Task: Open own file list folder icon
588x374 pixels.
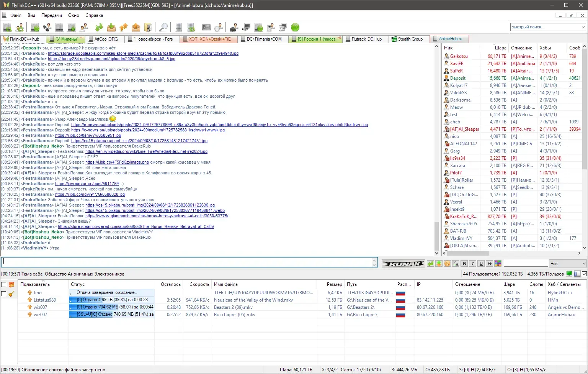Action: [148, 27]
